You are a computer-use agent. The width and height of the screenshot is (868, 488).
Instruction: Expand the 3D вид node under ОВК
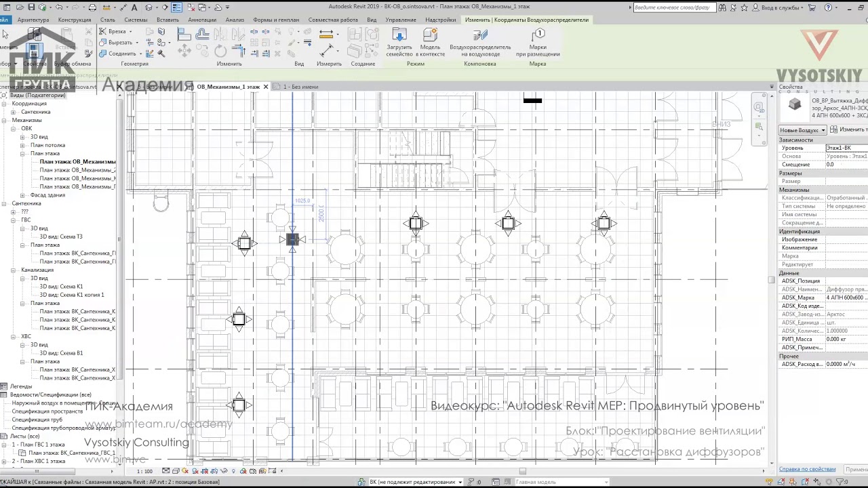22,137
